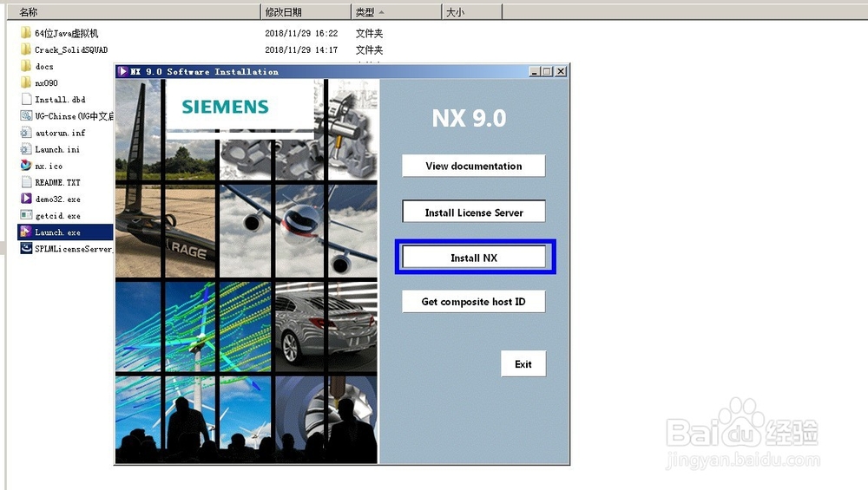Image resolution: width=868 pixels, height=490 pixels.
Task: Open the View documentation option
Action: 473,166
